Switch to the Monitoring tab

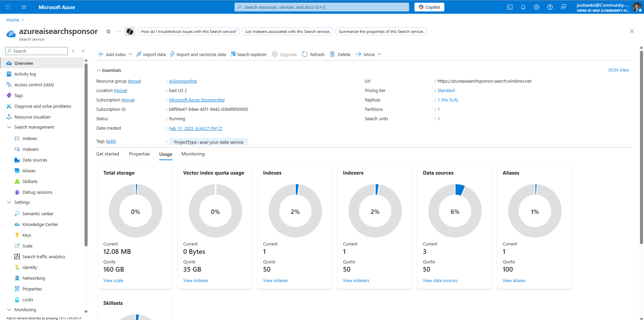(193, 154)
